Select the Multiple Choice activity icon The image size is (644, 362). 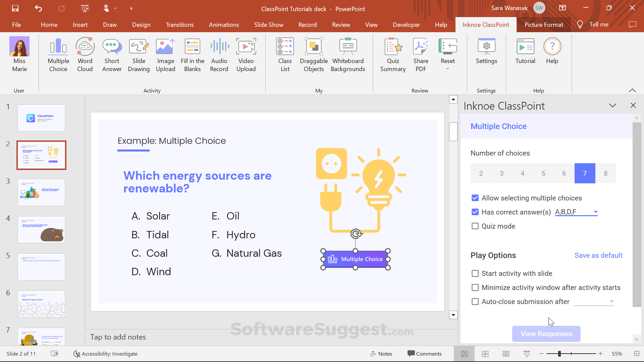[x=58, y=54]
